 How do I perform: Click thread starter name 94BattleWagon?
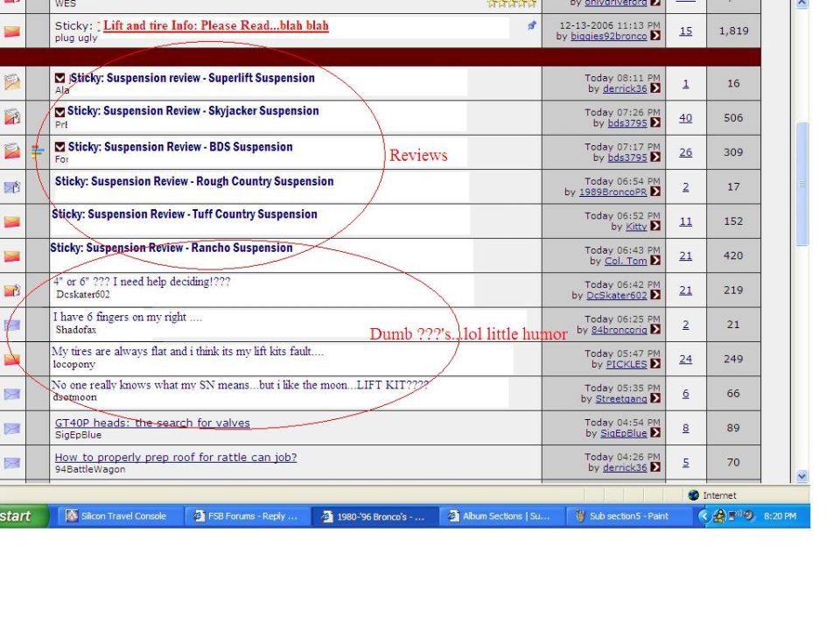click(90, 469)
